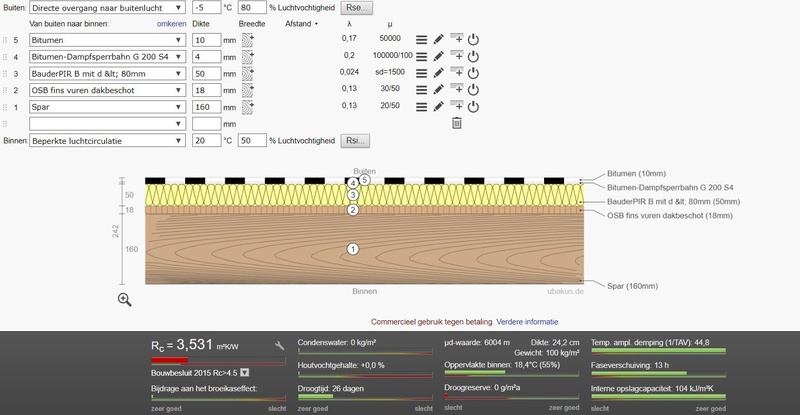The width and height of the screenshot is (800, 415).
Task: Click the 'omkeren' link to reverse the layer order
Action: (x=171, y=23)
